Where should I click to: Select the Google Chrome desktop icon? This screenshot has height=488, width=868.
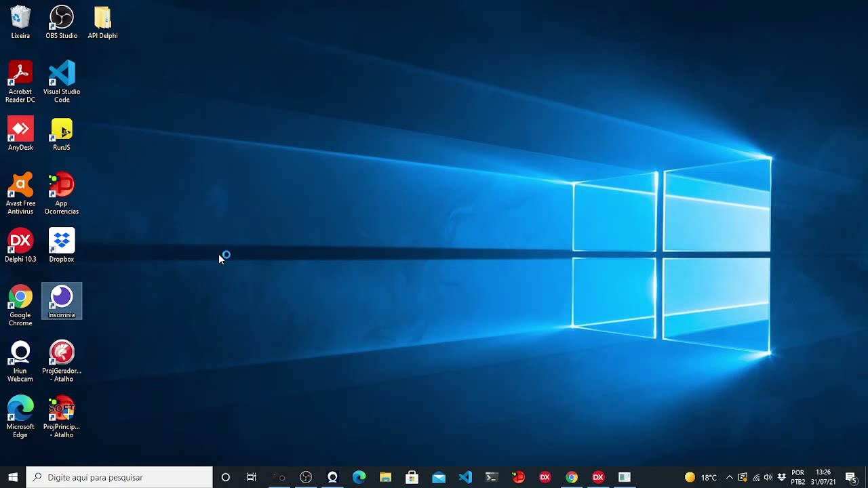(x=20, y=306)
